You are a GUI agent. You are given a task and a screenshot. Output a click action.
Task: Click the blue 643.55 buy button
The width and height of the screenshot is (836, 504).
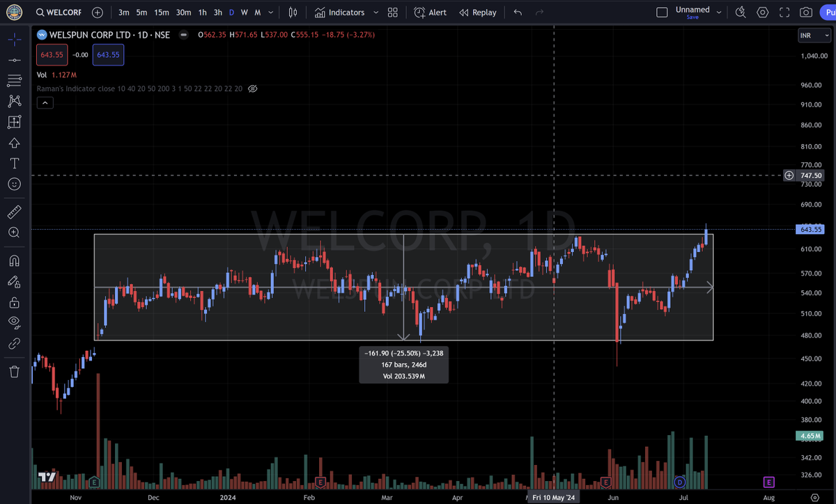tap(108, 54)
